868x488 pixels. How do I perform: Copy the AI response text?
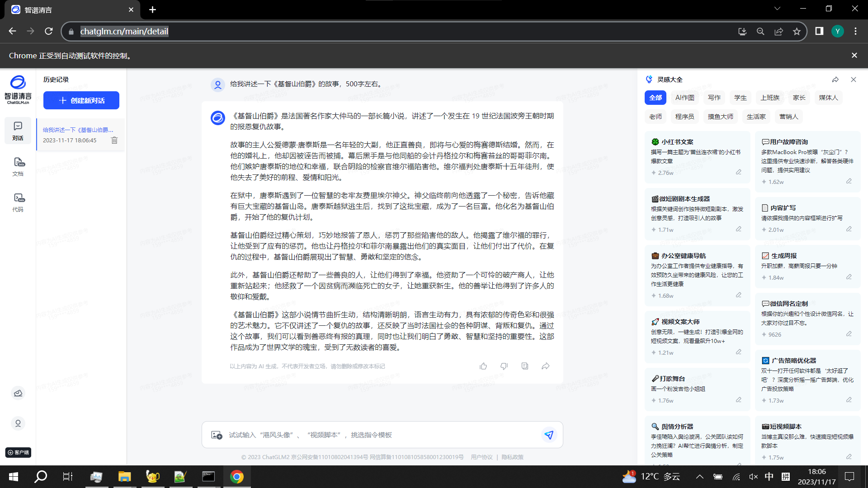[x=525, y=366]
